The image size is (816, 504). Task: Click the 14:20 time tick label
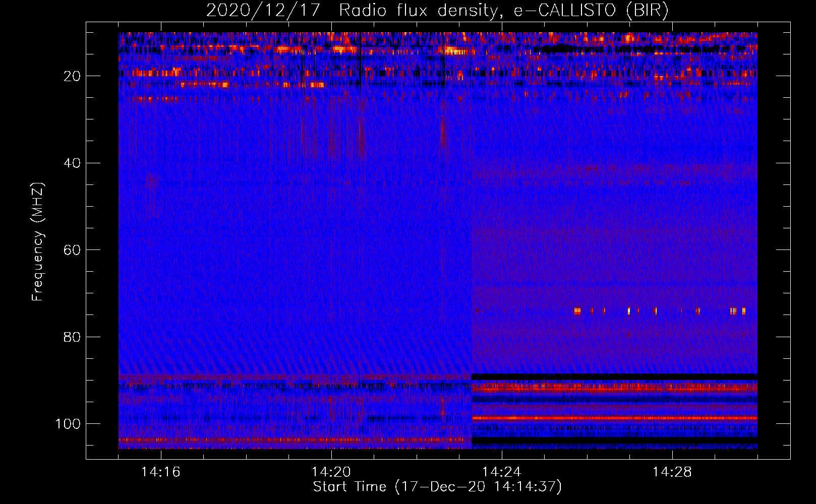click(x=331, y=472)
